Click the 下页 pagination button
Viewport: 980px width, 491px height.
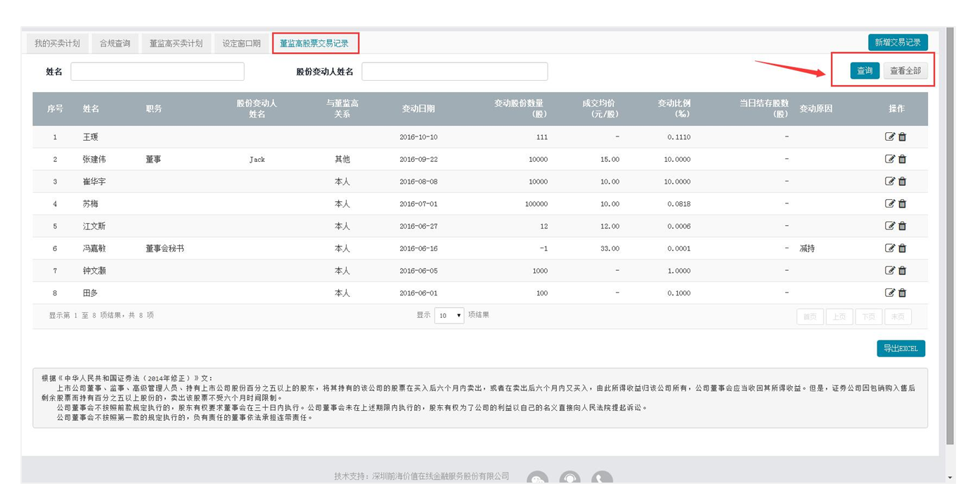coord(868,317)
